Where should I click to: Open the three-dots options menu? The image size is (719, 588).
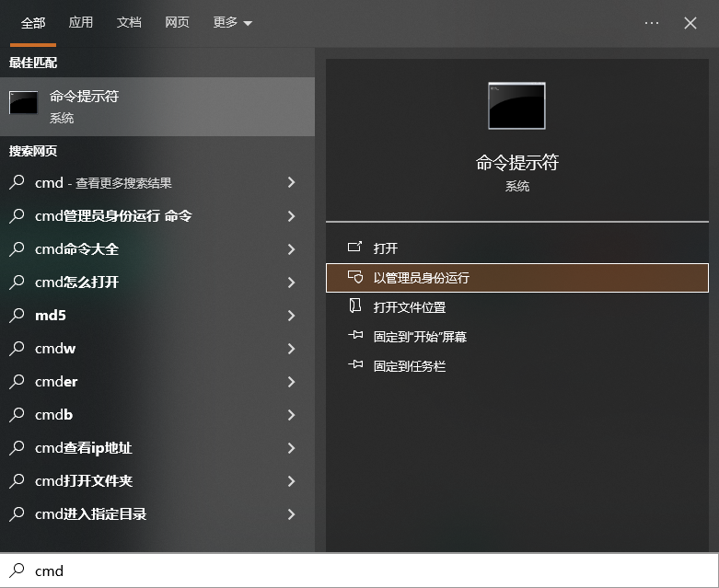(652, 23)
